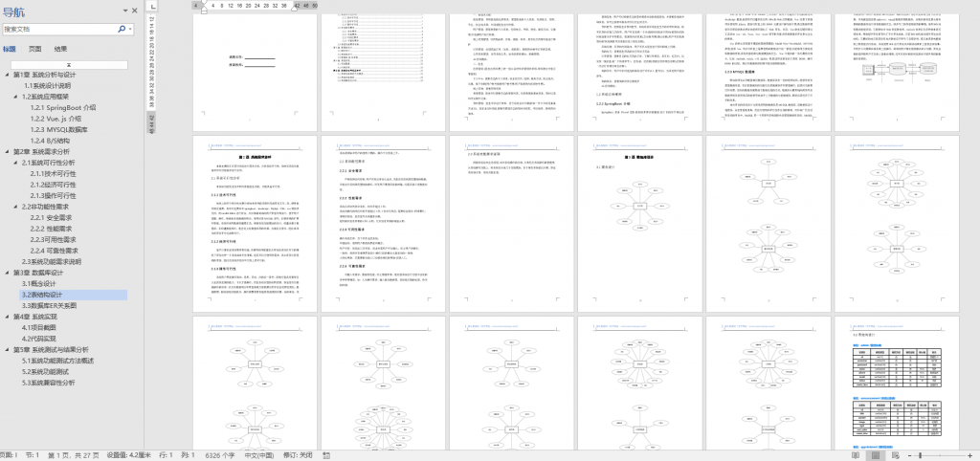This screenshot has width=980, height=461.
Task: Switch to the 页面 tab
Action: click(x=35, y=49)
